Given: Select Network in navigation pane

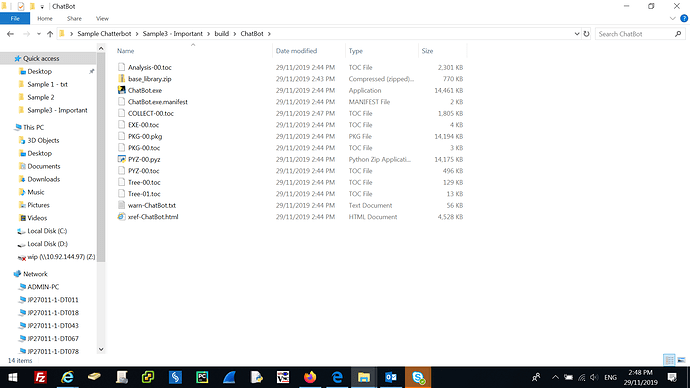Looking at the screenshot, I should (35, 274).
